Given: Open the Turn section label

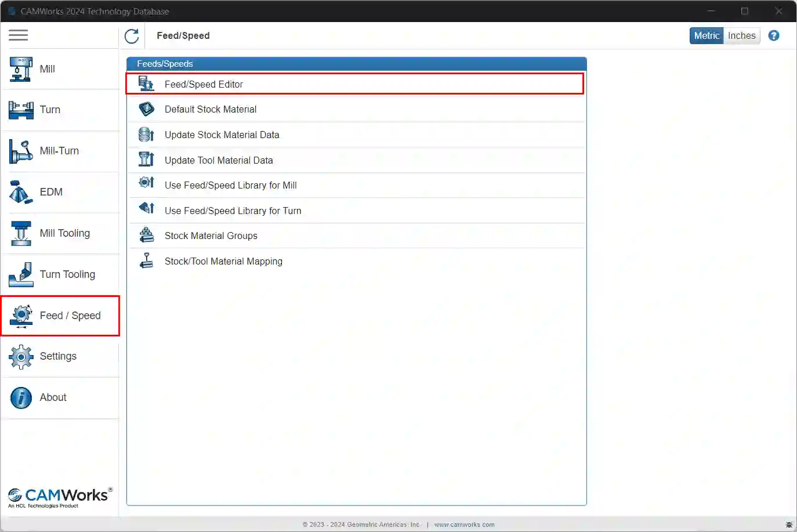Looking at the screenshot, I should 50,110.
